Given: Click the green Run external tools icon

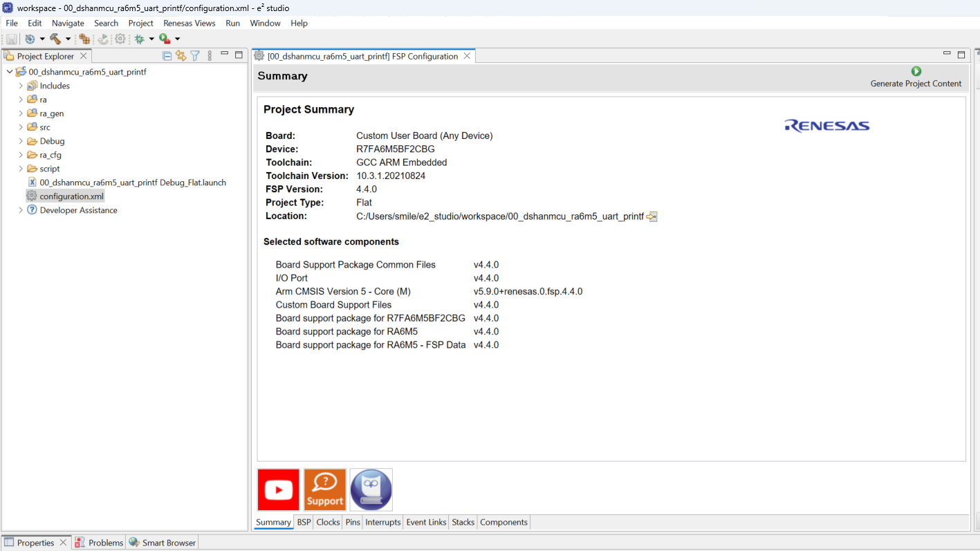Looking at the screenshot, I should point(165,39).
